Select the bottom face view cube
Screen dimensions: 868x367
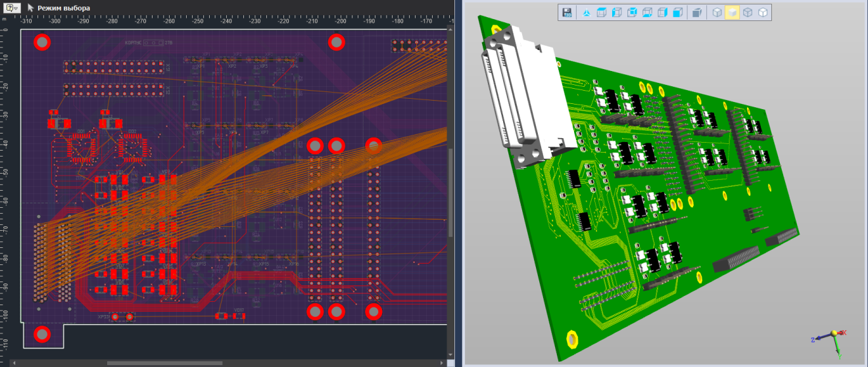pos(647,12)
